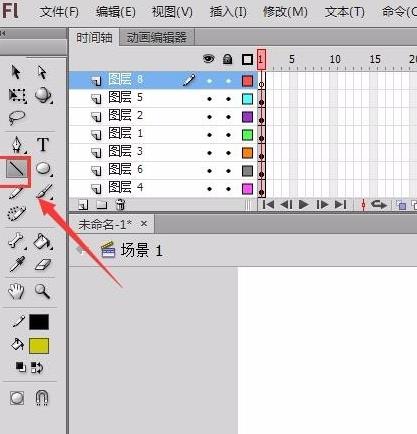Toggle the loop playback button
417x434 pixels.
(379, 204)
